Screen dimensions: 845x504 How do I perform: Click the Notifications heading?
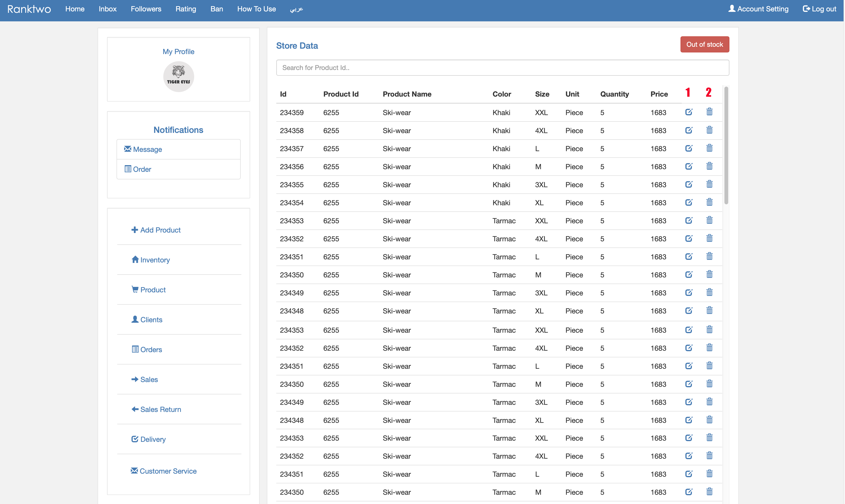pos(178,130)
